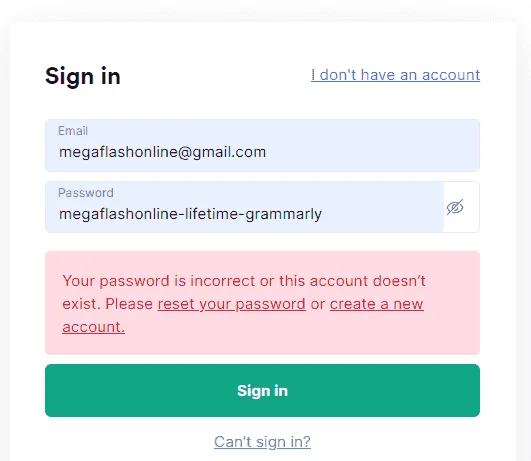Click the email text megaflashonline@gmail.com
Viewport: 531px width, 461px height.
163,152
